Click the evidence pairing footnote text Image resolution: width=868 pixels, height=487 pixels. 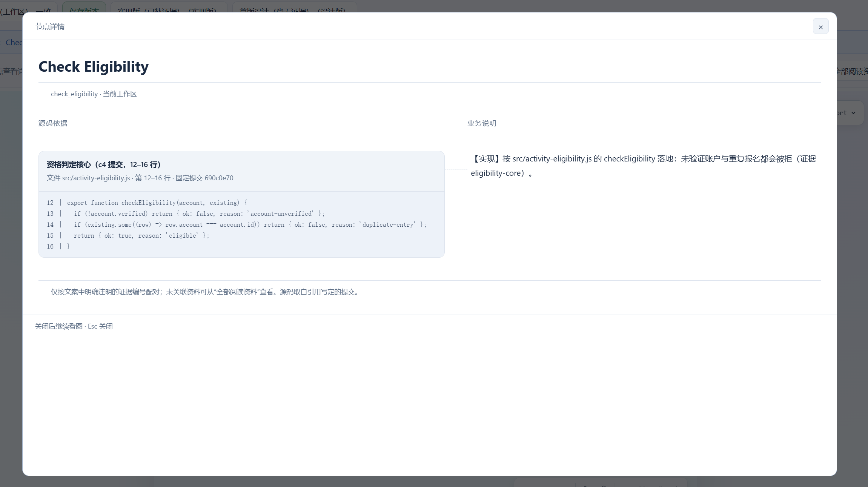pyautogui.click(x=205, y=292)
